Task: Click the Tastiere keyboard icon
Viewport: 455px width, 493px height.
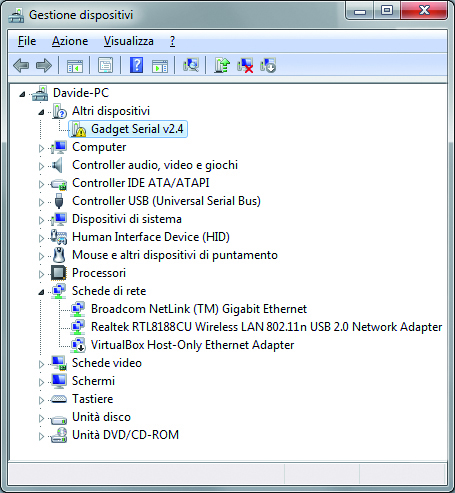Action: 59,399
